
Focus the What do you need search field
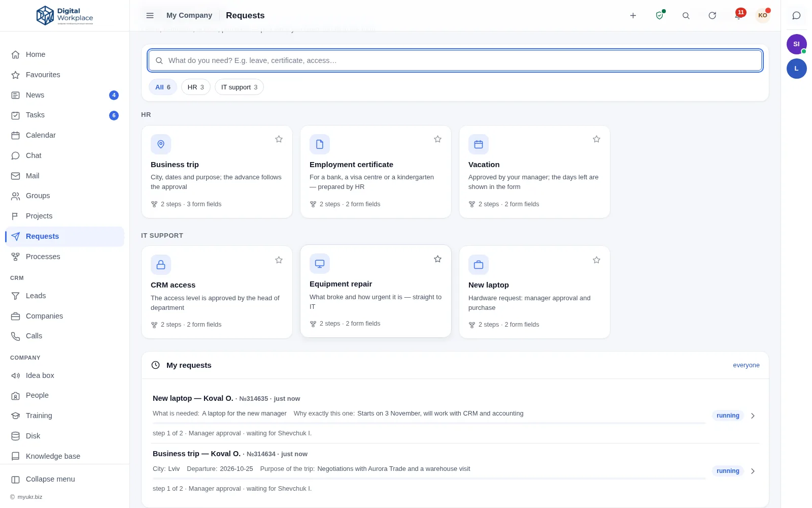(455, 60)
